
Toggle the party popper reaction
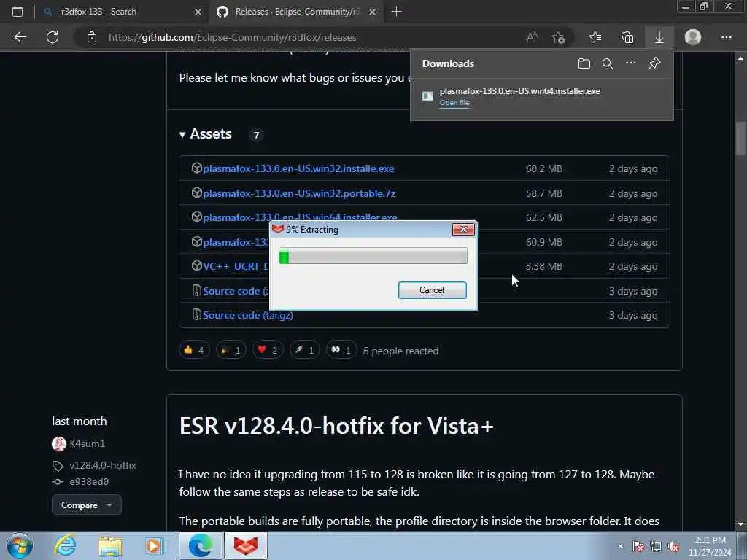coord(231,350)
